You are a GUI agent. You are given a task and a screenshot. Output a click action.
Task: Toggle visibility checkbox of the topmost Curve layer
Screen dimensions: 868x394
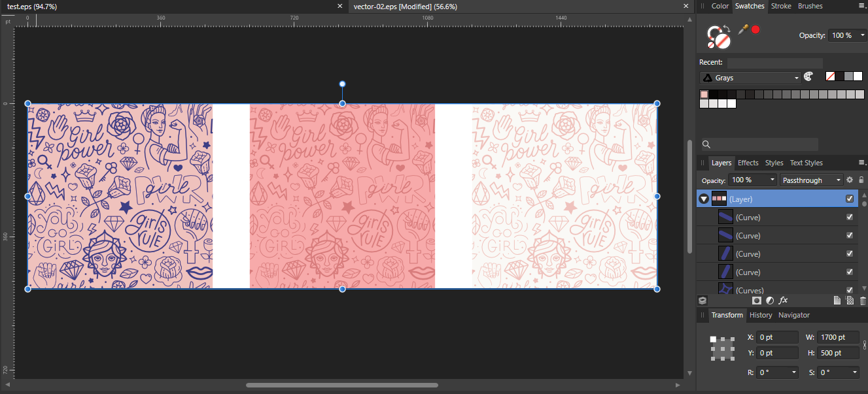click(850, 216)
